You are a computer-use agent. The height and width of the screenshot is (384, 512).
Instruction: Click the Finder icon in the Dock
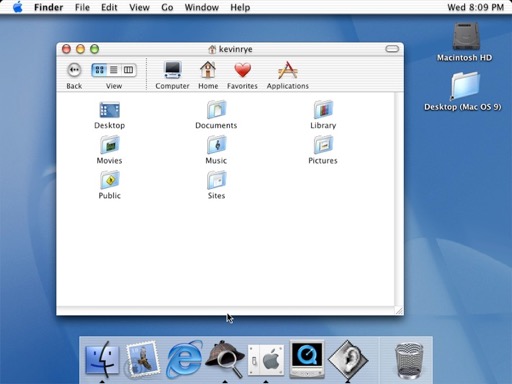tap(102, 359)
